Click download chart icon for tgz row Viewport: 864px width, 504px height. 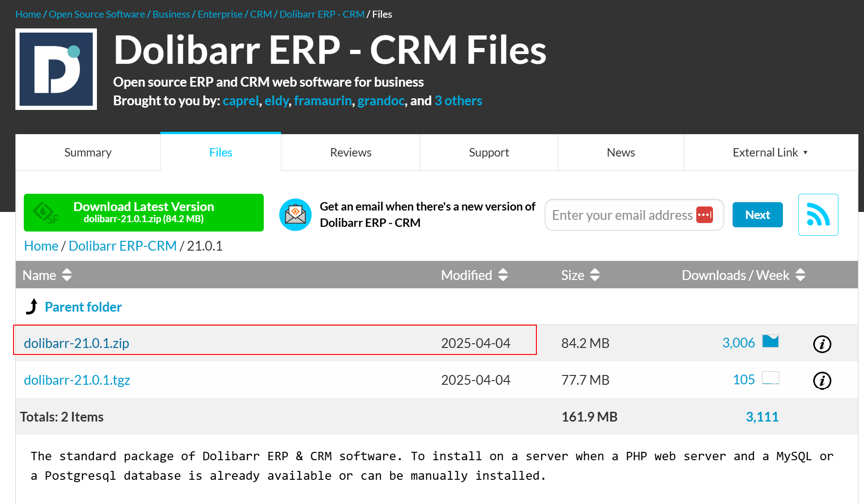click(770, 378)
